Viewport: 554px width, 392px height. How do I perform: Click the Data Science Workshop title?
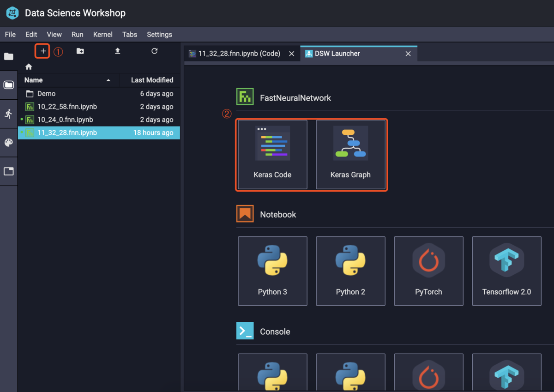point(75,13)
